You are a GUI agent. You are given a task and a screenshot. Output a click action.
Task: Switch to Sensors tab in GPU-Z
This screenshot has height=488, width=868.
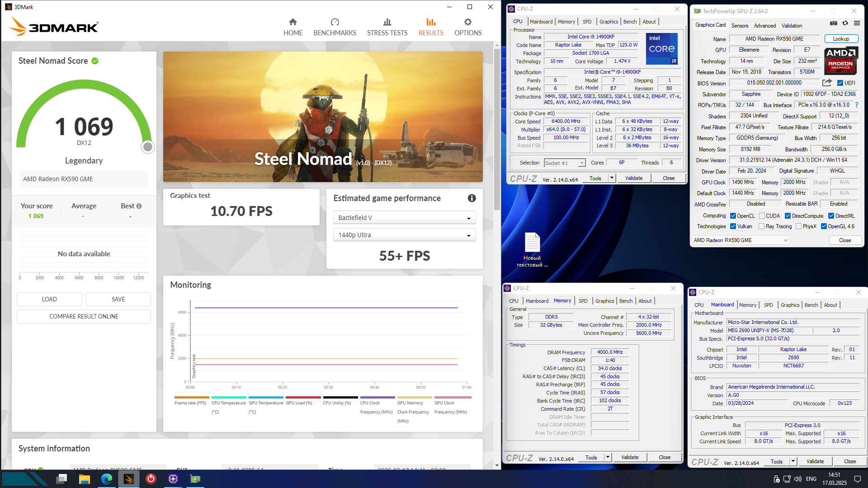click(x=740, y=26)
